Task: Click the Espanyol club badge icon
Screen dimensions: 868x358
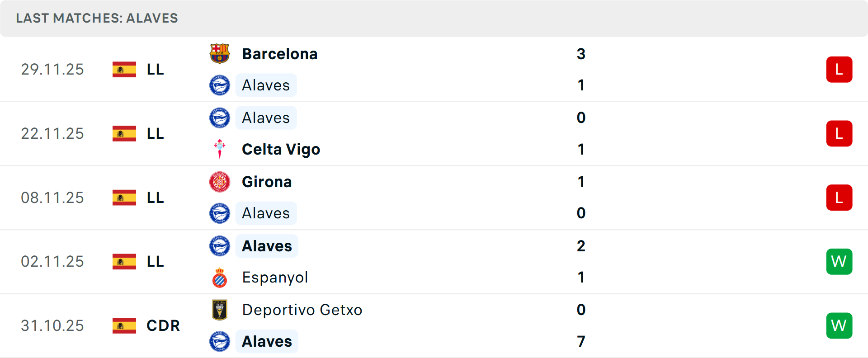Action: (220, 278)
